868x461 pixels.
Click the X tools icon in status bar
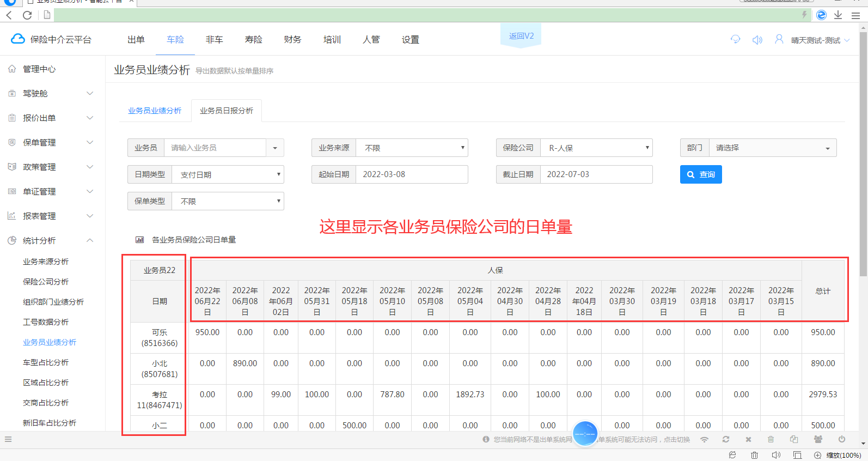click(x=748, y=439)
